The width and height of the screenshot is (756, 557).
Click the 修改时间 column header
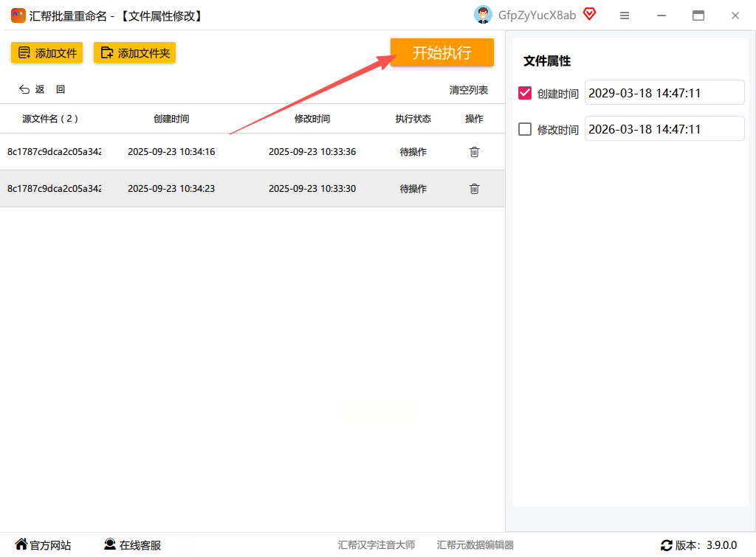click(x=312, y=119)
